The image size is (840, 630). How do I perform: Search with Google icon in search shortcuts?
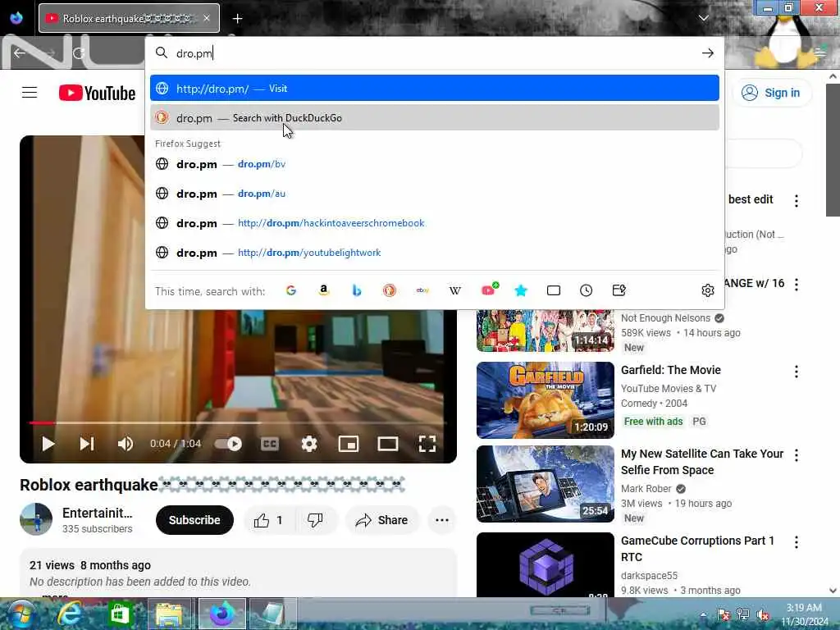[x=291, y=290]
